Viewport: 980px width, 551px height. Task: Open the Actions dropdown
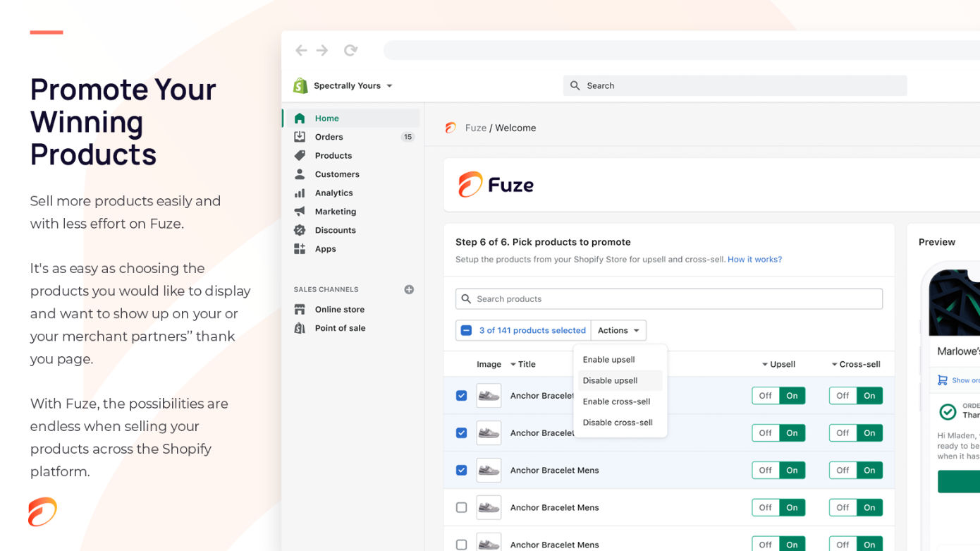tap(618, 329)
